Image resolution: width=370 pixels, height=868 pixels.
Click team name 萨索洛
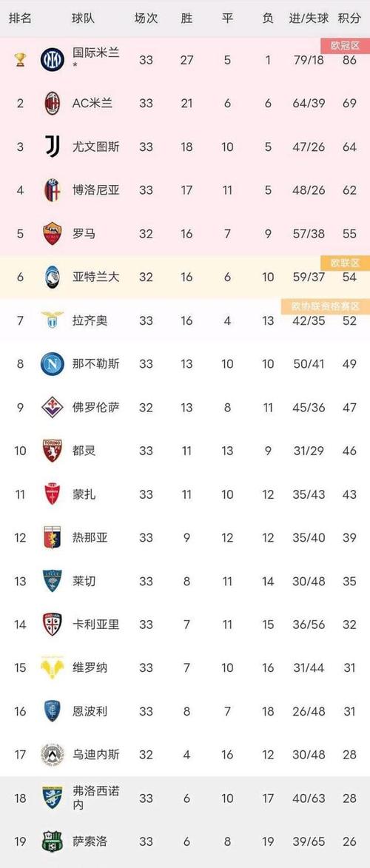(90, 841)
